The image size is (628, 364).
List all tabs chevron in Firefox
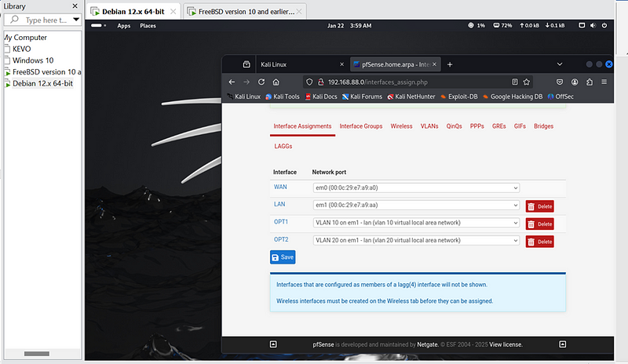pos(560,64)
